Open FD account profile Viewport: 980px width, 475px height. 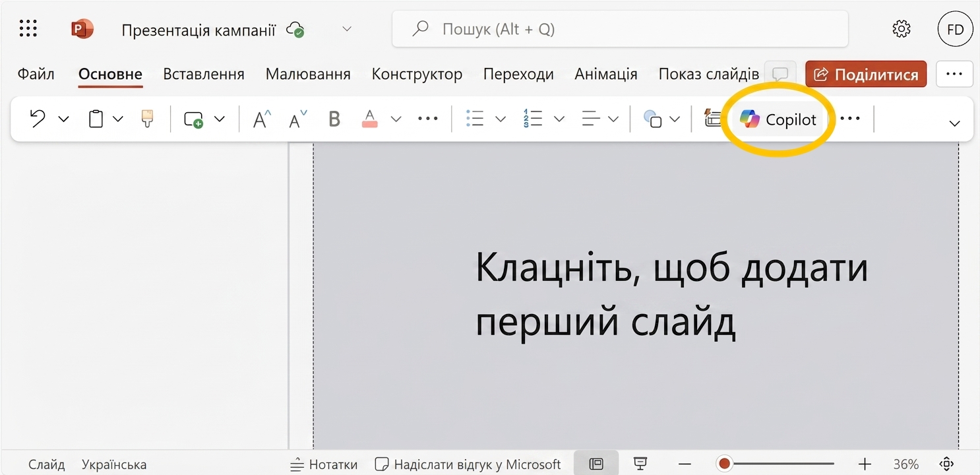coord(955,29)
